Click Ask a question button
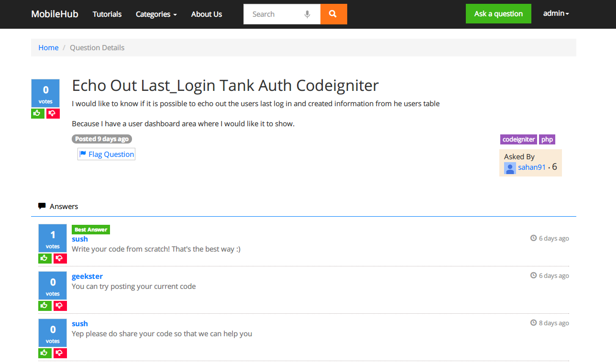 pos(498,13)
